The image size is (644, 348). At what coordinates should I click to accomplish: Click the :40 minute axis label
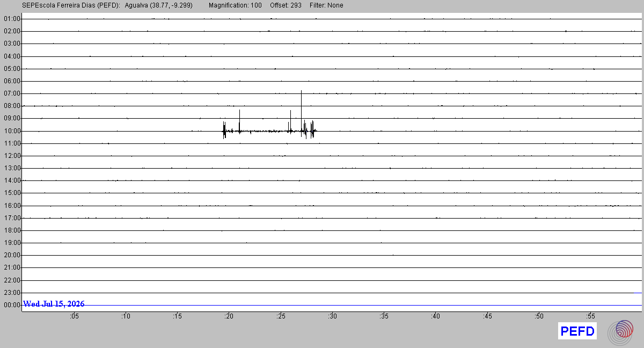coord(435,316)
